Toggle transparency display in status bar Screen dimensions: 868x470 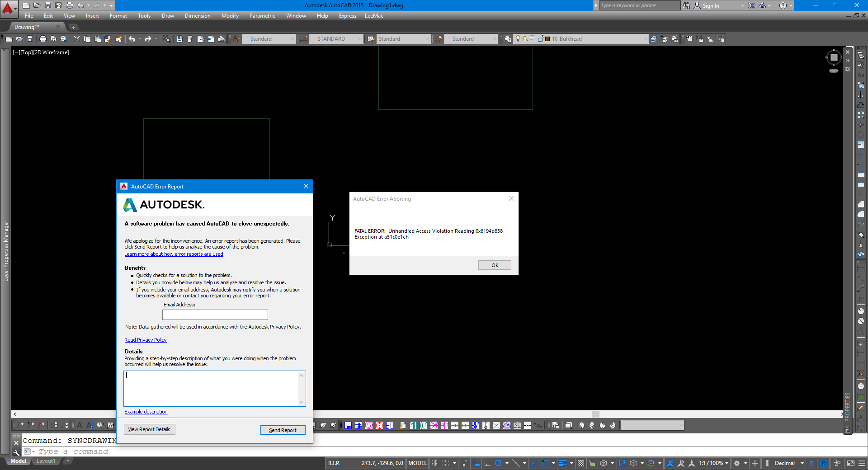click(x=581, y=463)
